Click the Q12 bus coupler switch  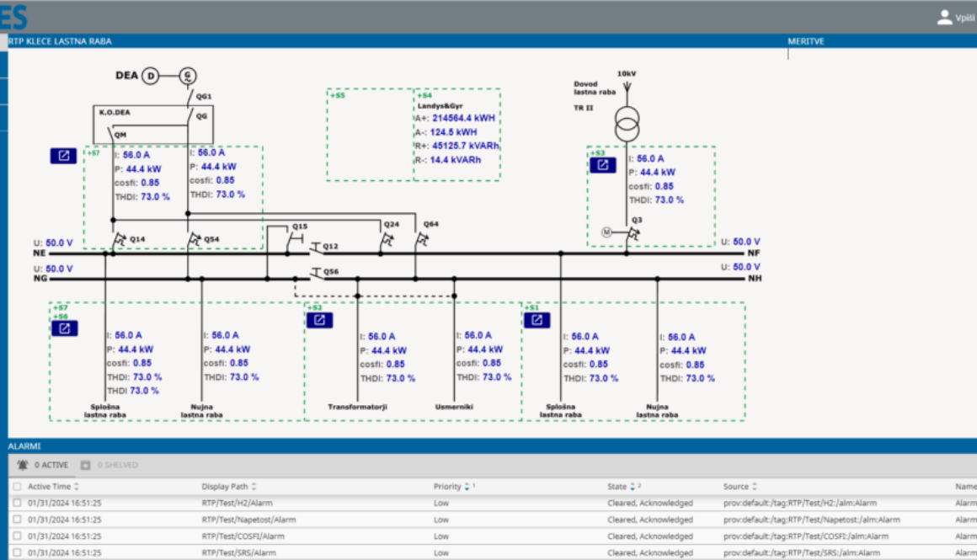point(316,247)
